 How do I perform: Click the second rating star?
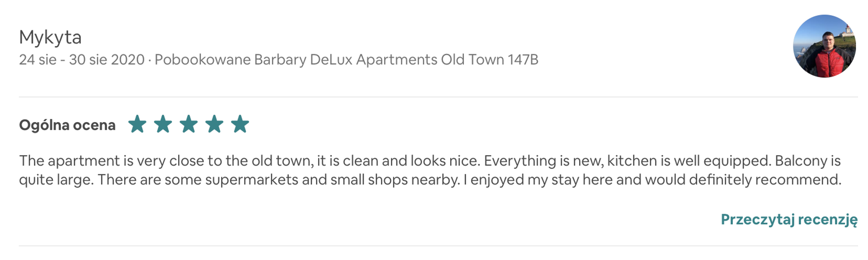click(163, 124)
